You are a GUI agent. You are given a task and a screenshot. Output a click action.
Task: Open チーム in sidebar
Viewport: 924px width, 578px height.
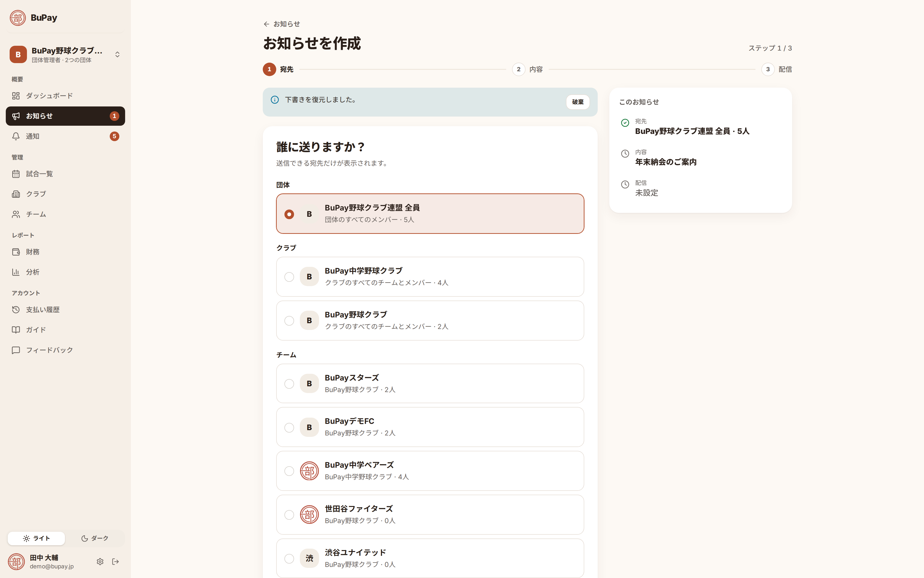[x=65, y=214]
